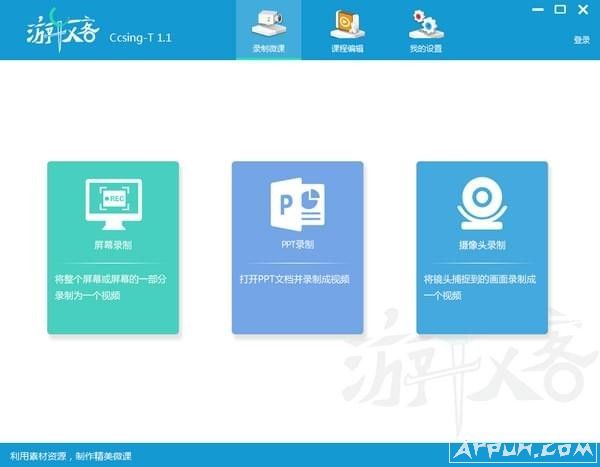This screenshot has width=600, height=467.
Task: Open the 课程编辑 tab icon
Action: [347, 24]
